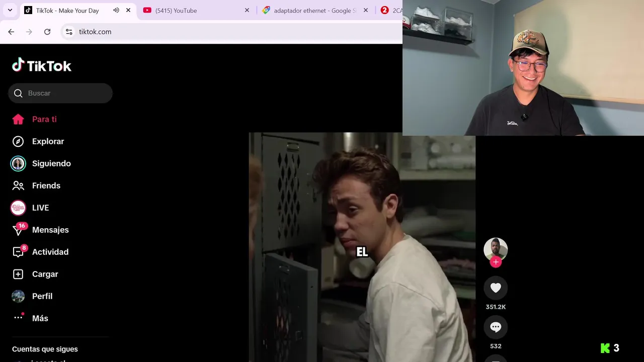Click the 532 comments count
The height and width of the screenshot is (362, 644).
coord(496,346)
